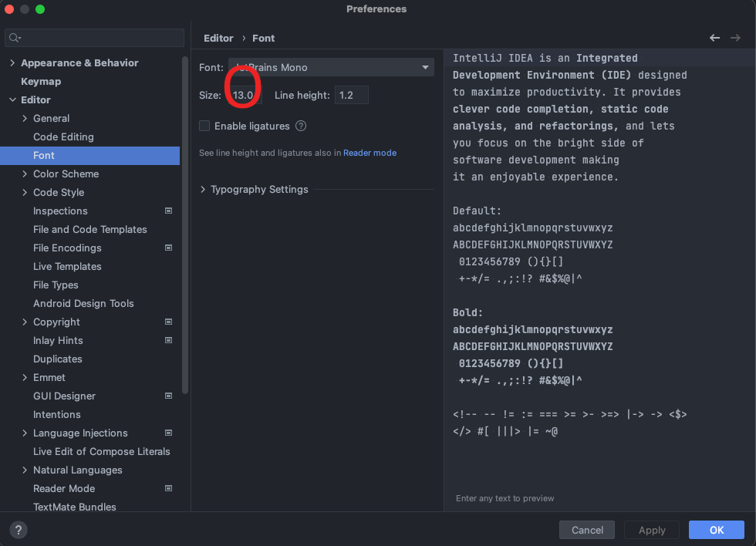
Task: Click the project-level icon beside GUI Designer
Action: tap(169, 396)
